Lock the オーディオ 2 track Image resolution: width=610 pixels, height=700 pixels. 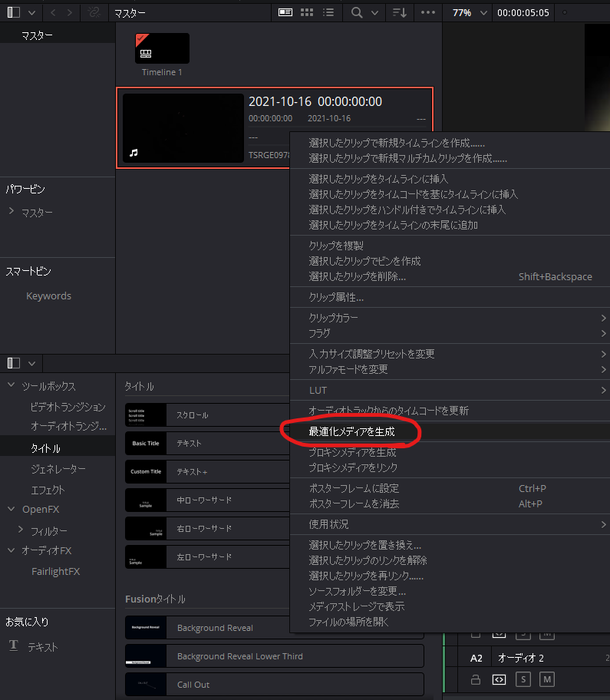click(x=476, y=679)
